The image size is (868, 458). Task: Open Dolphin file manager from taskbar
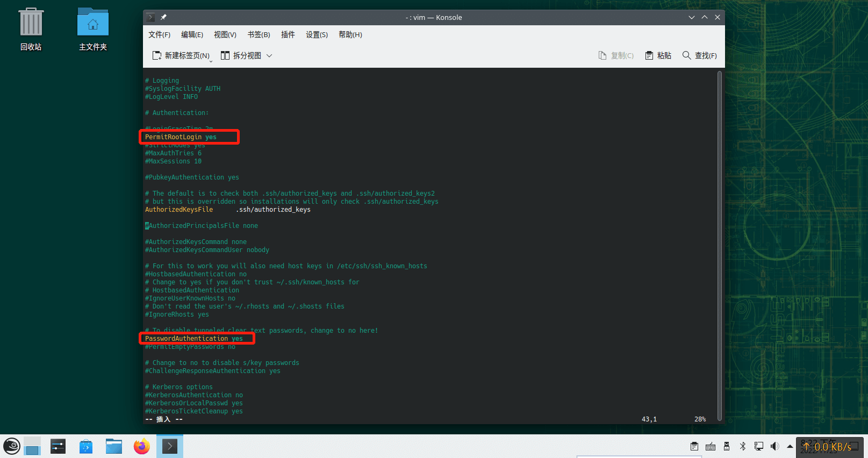click(114, 446)
